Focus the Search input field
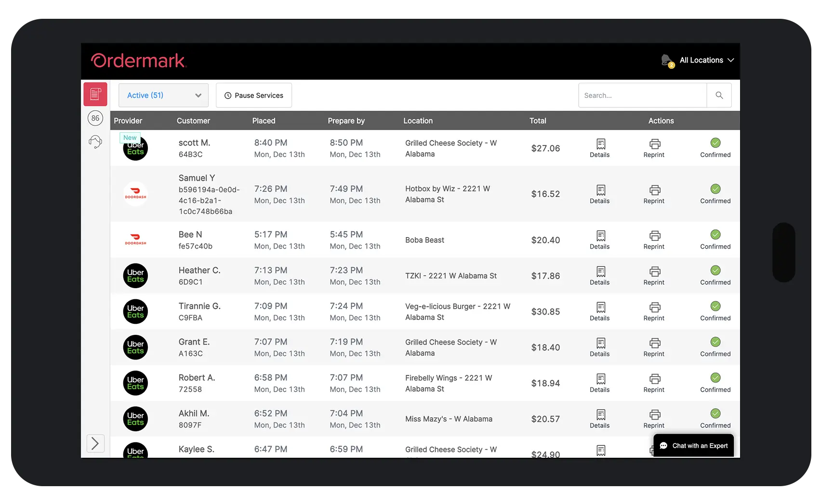This screenshot has width=821, height=504. point(642,95)
